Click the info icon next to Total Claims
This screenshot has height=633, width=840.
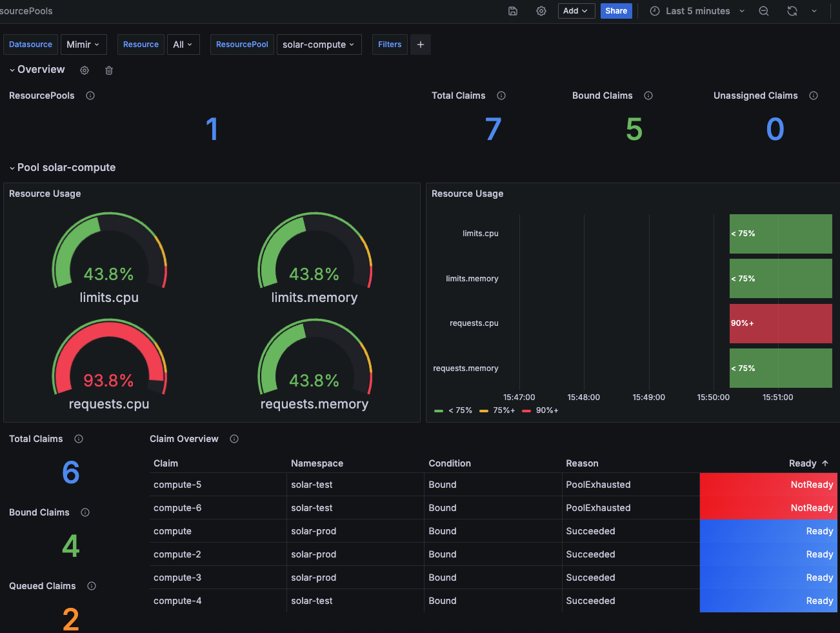tap(501, 95)
